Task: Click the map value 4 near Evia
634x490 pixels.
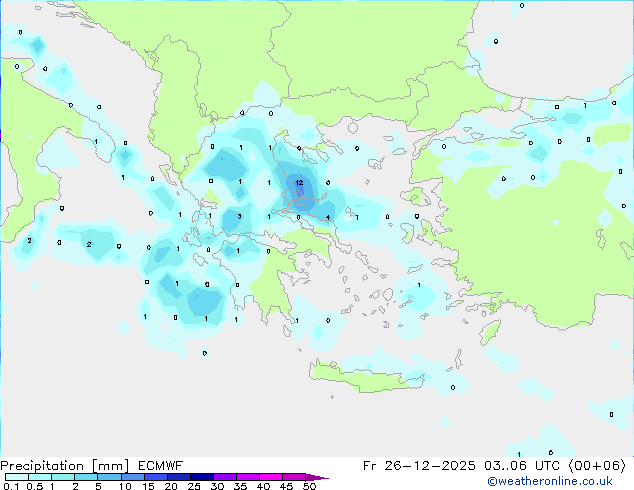Action: tap(328, 218)
